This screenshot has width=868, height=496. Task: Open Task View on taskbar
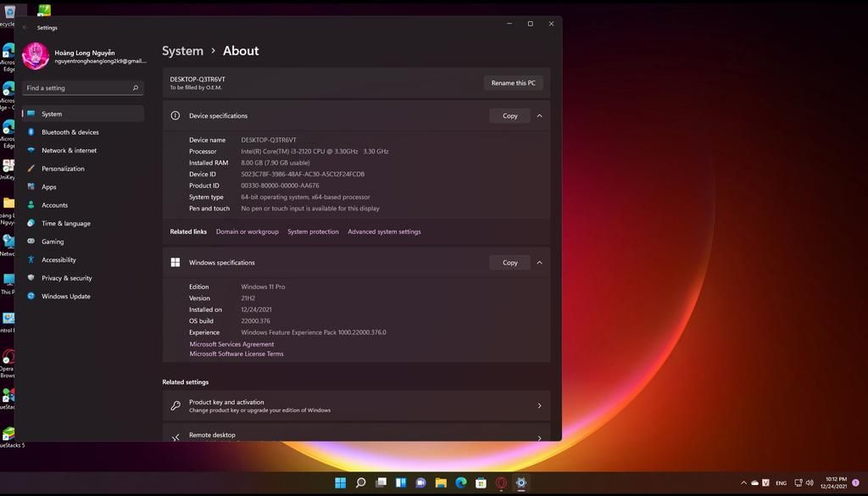(x=381, y=482)
